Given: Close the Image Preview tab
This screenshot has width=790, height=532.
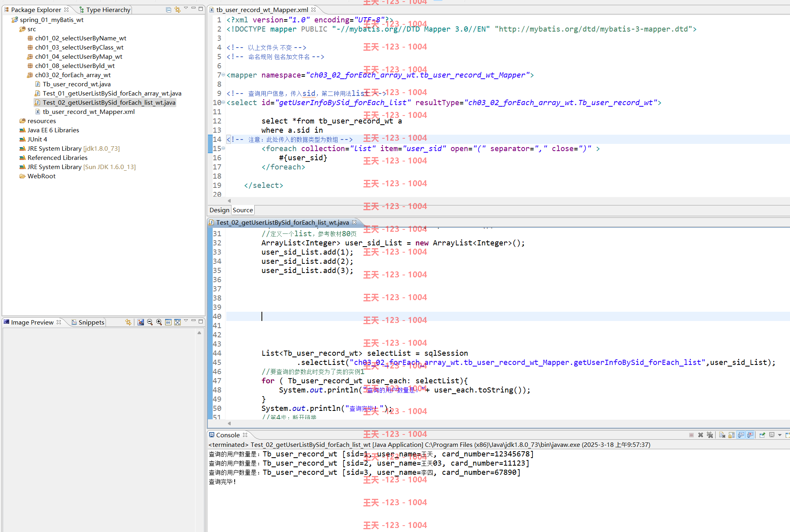Looking at the screenshot, I should 59,322.
